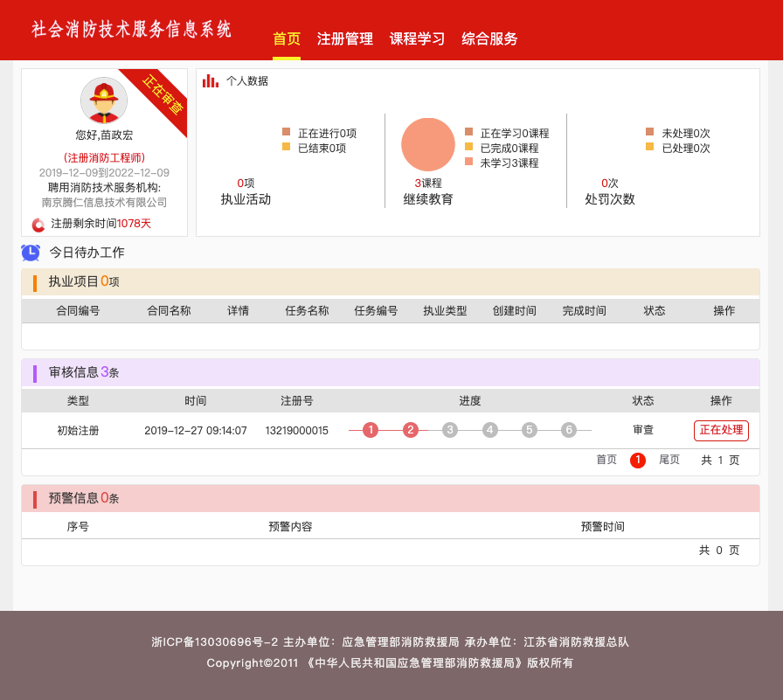Click the 处罚次数 label
Image resolution: width=783 pixels, height=700 pixels.
610,199
